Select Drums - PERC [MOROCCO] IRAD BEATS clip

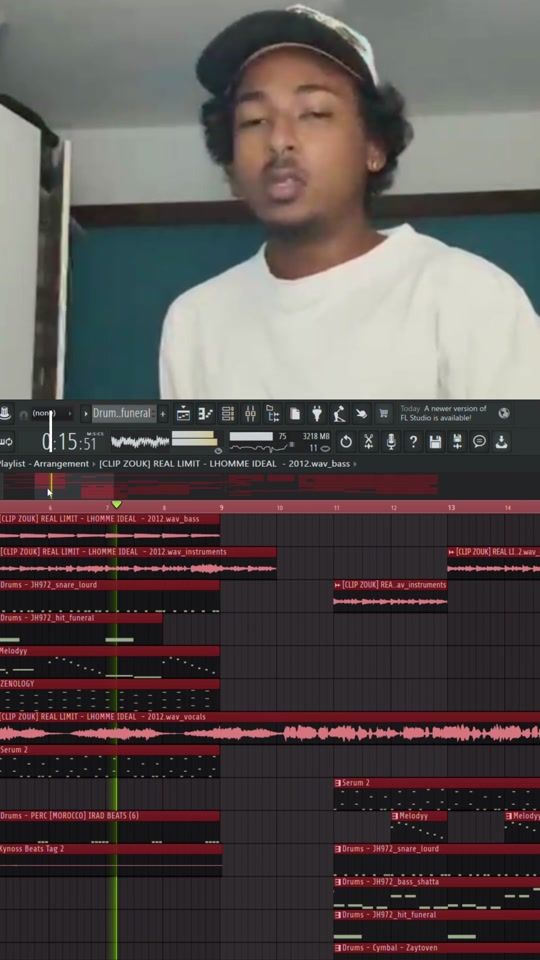click(x=110, y=827)
